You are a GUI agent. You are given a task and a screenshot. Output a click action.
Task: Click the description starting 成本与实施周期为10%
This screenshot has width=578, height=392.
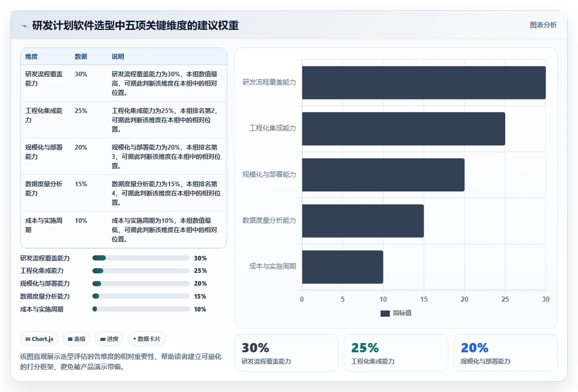pos(165,230)
